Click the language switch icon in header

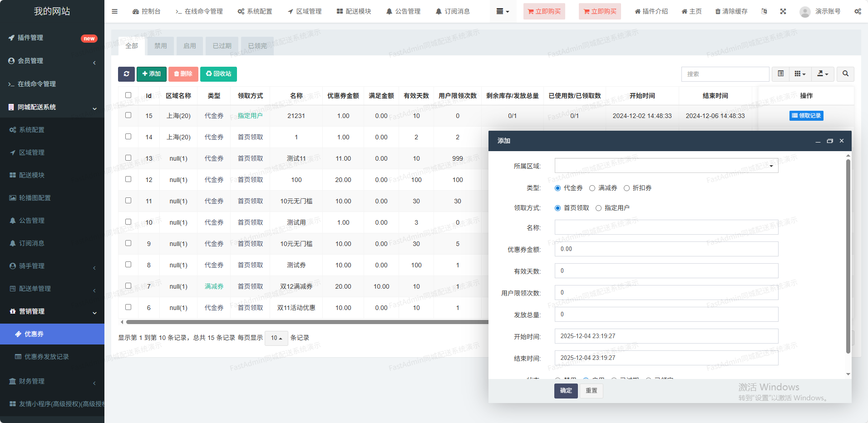pos(764,11)
